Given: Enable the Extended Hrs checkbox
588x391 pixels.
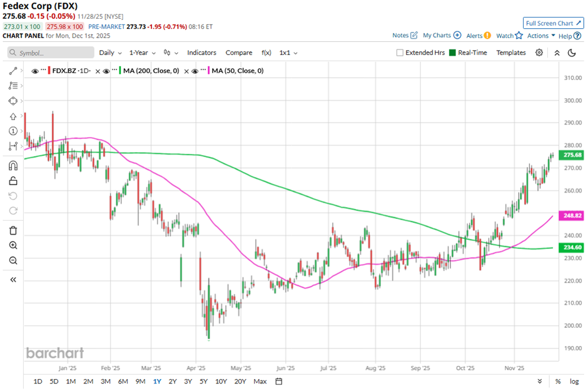Looking at the screenshot, I should point(400,53).
